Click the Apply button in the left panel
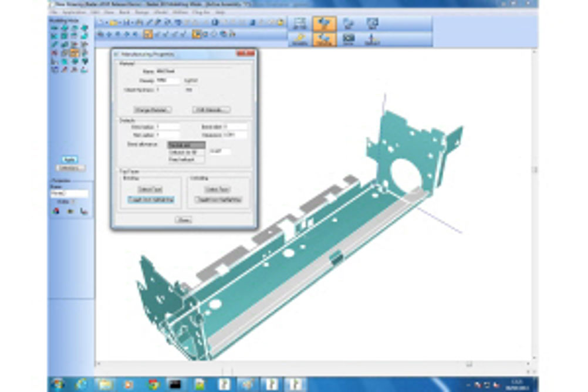 click(x=70, y=160)
